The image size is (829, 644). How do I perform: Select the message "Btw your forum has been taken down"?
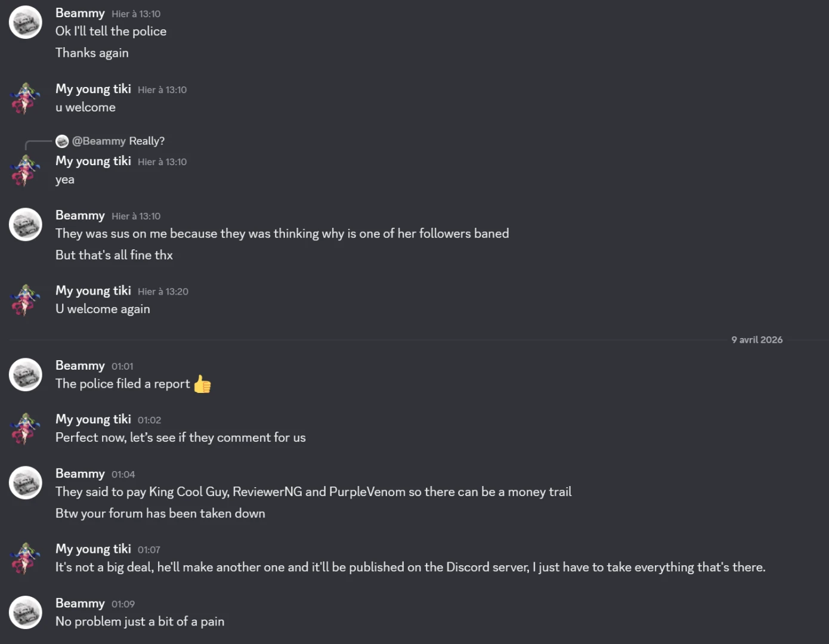[160, 513]
